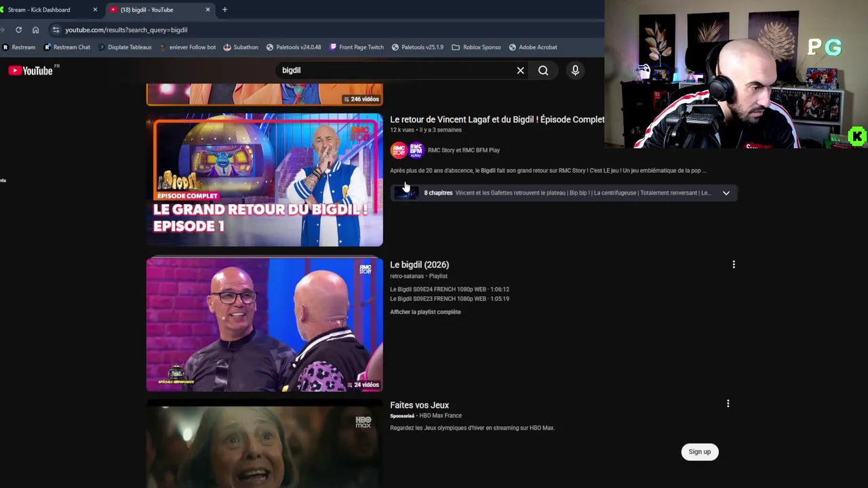Open the Faites vos Jeux ad title
868x488 pixels.
click(419, 405)
